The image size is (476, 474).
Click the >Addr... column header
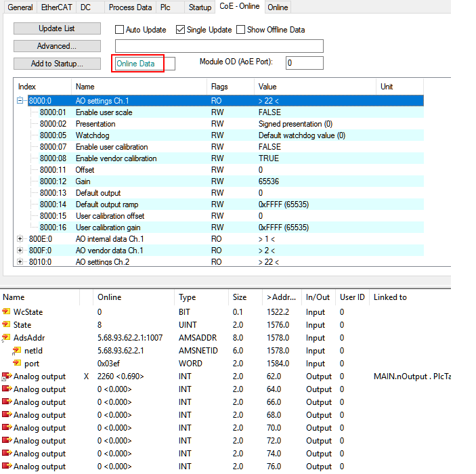[x=282, y=297]
